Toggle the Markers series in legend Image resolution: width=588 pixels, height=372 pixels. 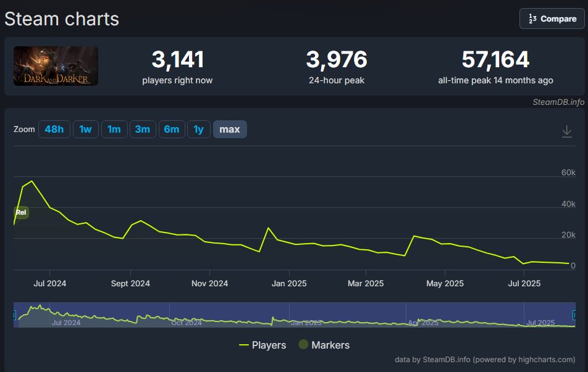(x=324, y=345)
